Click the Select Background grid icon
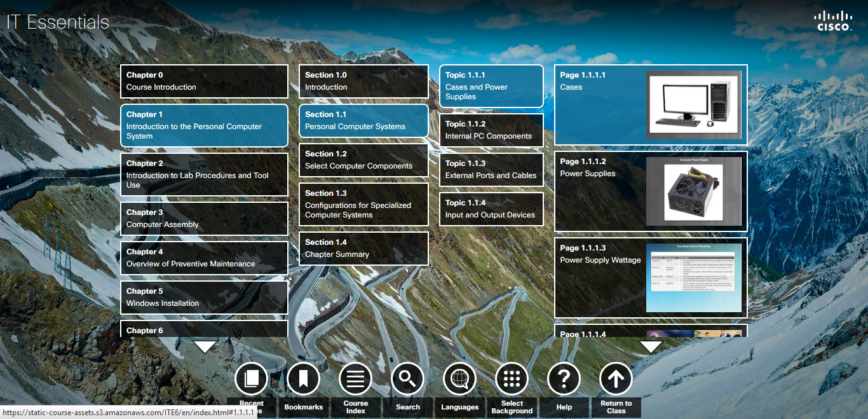Viewport: 868px width, 419px height. (x=512, y=380)
